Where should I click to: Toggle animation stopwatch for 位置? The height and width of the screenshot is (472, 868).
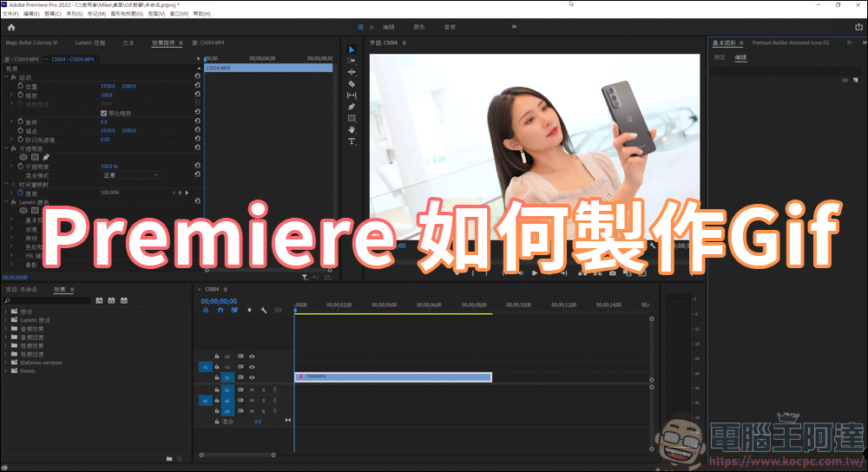pyautogui.click(x=21, y=86)
